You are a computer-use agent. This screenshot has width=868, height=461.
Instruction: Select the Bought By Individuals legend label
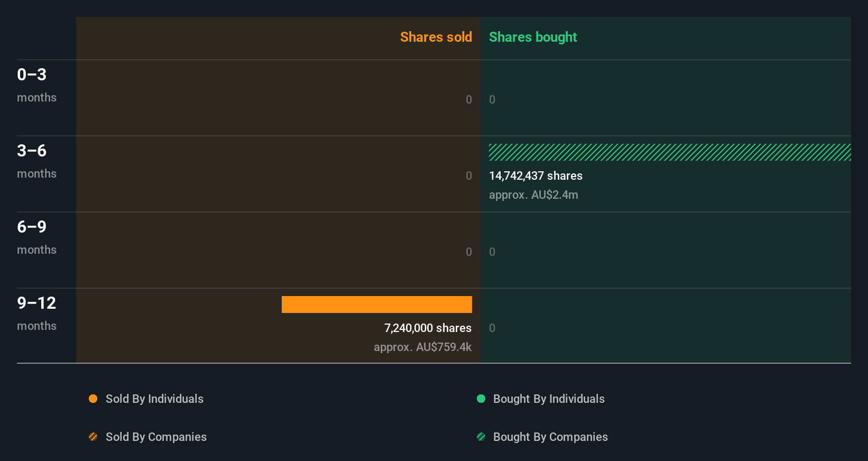pos(549,399)
